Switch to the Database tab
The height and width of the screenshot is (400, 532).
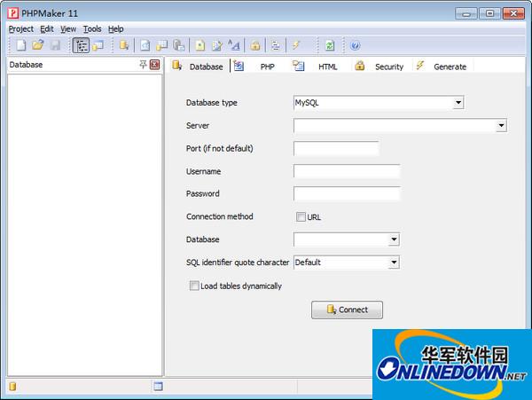point(199,67)
